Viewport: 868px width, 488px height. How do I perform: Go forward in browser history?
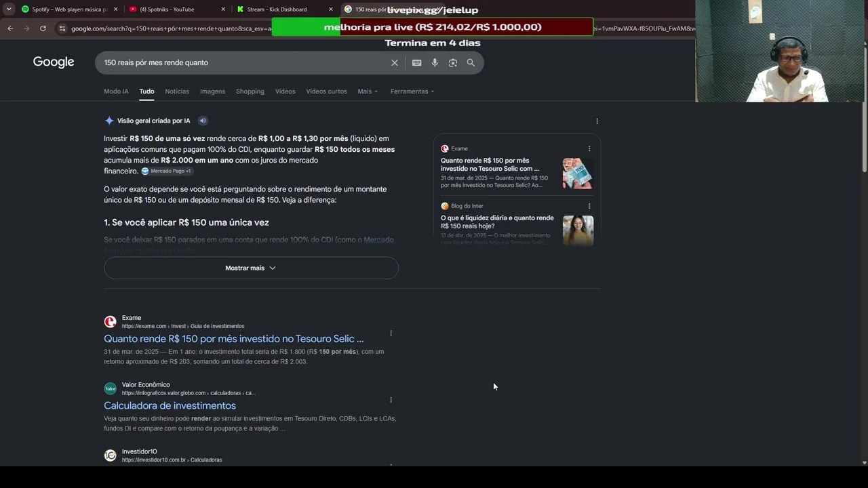coord(26,28)
